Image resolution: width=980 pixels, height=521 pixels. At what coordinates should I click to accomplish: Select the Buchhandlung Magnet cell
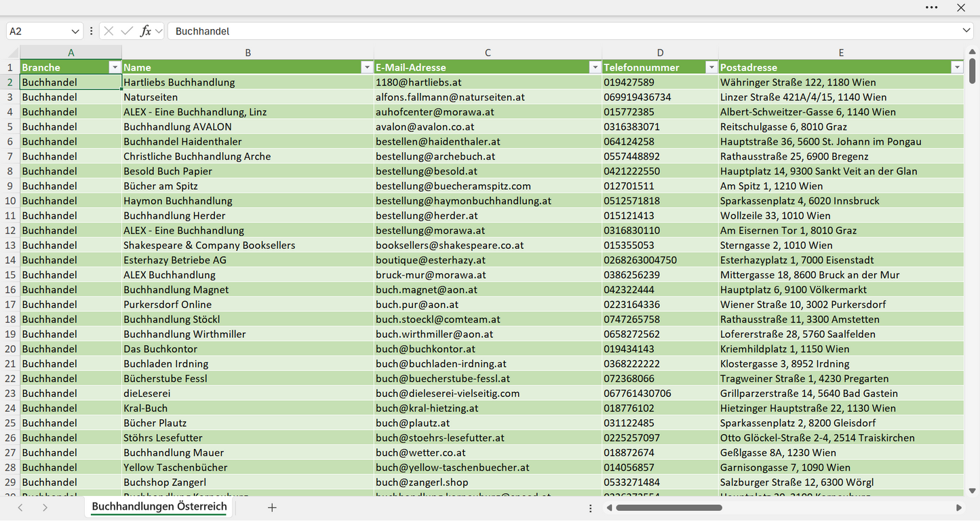pos(248,290)
